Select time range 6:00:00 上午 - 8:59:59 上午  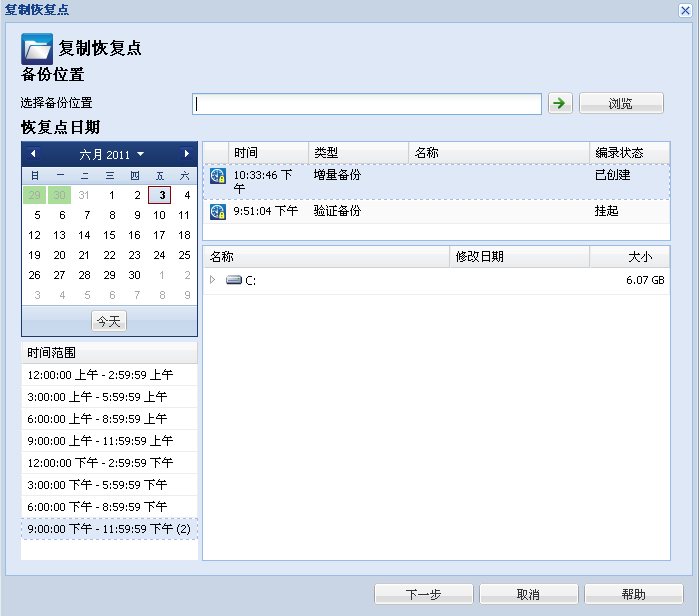pos(109,419)
